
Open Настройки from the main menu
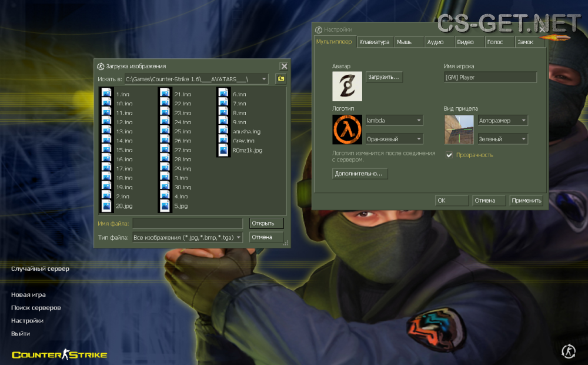28,321
